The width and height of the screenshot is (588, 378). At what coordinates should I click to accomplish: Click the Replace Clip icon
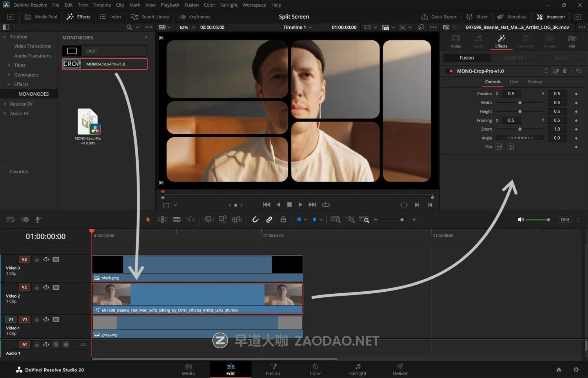pos(237,220)
